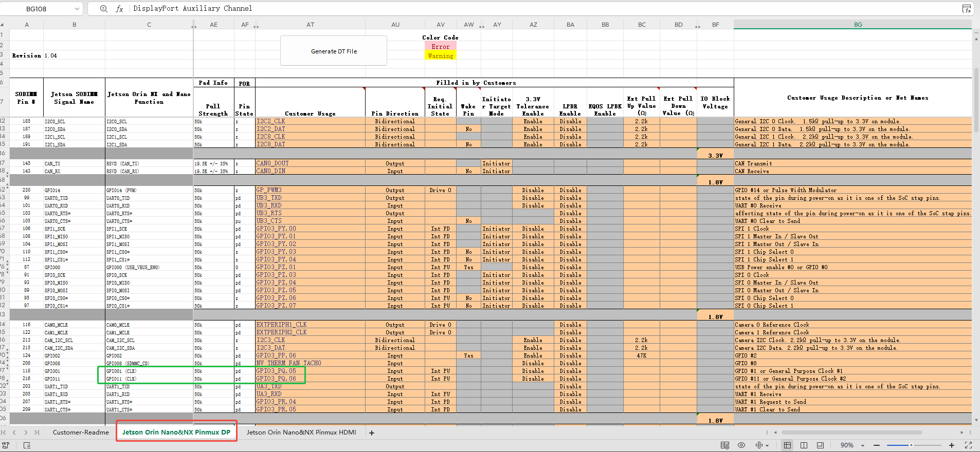Enter full screen with corner arrows icon
980x452 pixels.
968,445
